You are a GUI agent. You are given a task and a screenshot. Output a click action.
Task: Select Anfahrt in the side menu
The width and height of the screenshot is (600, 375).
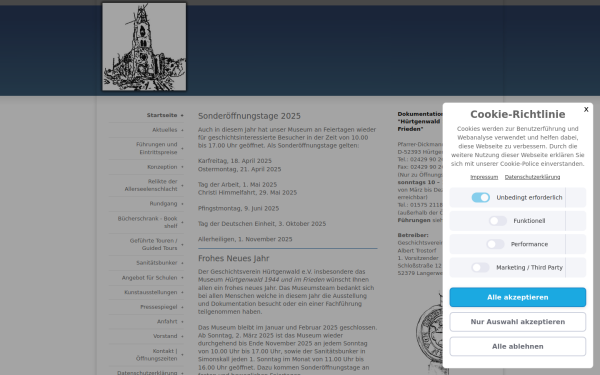point(167,321)
